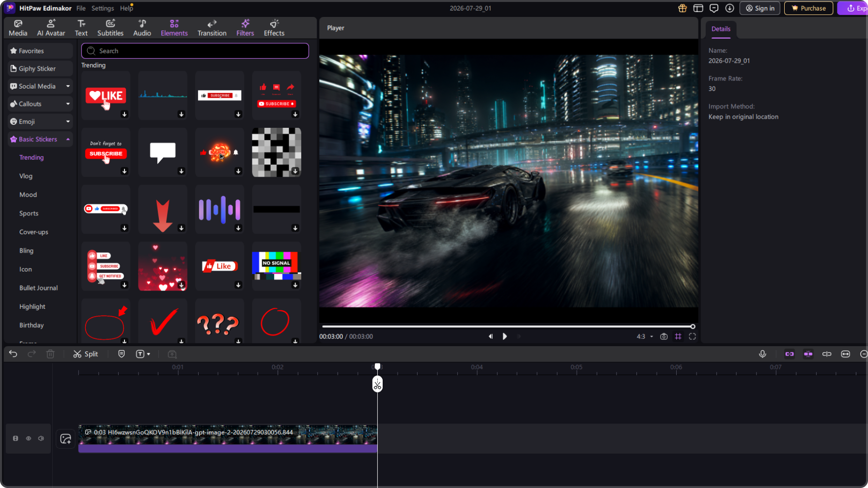Image resolution: width=868 pixels, height=488 pixels.
Task: Click the voiceover microphone icon
Action: (762, 354)
